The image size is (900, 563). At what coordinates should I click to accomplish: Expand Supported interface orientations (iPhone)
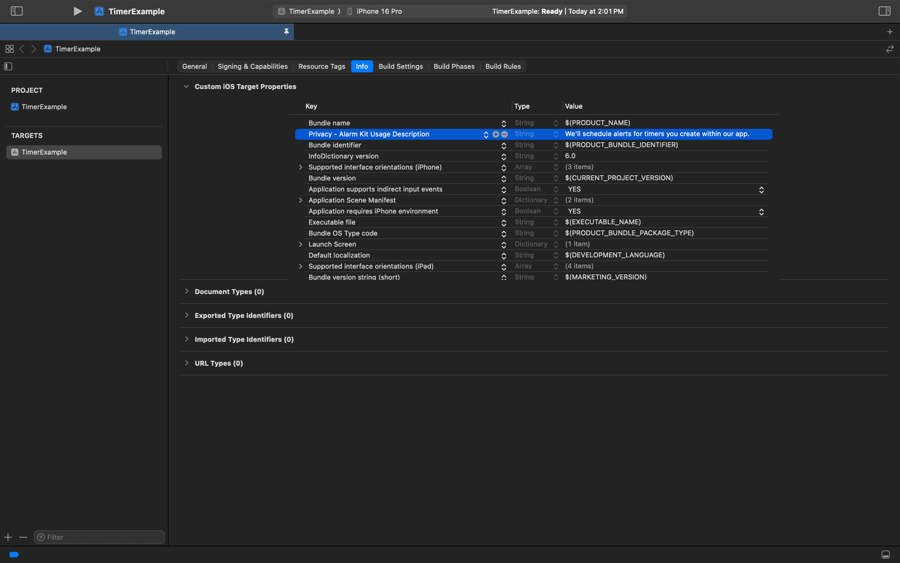pos(300,168)
